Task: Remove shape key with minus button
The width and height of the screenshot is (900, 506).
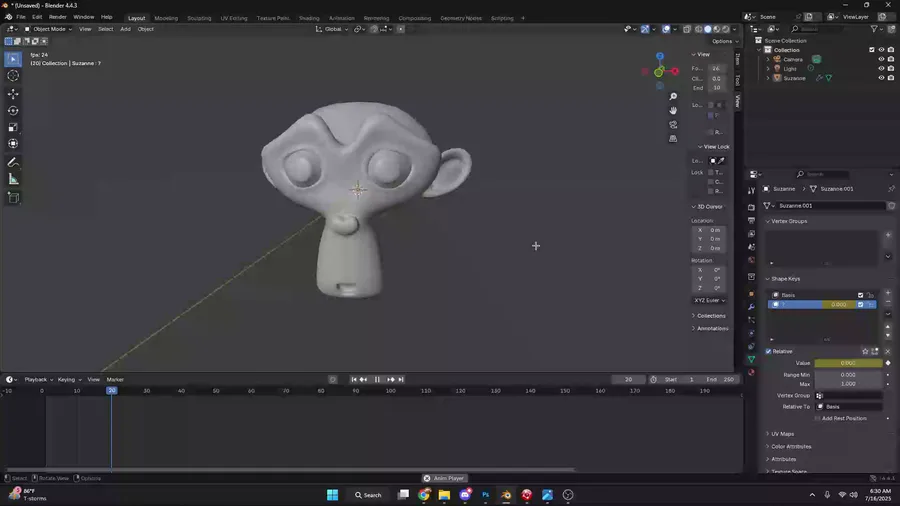Action: coord(888,302)
